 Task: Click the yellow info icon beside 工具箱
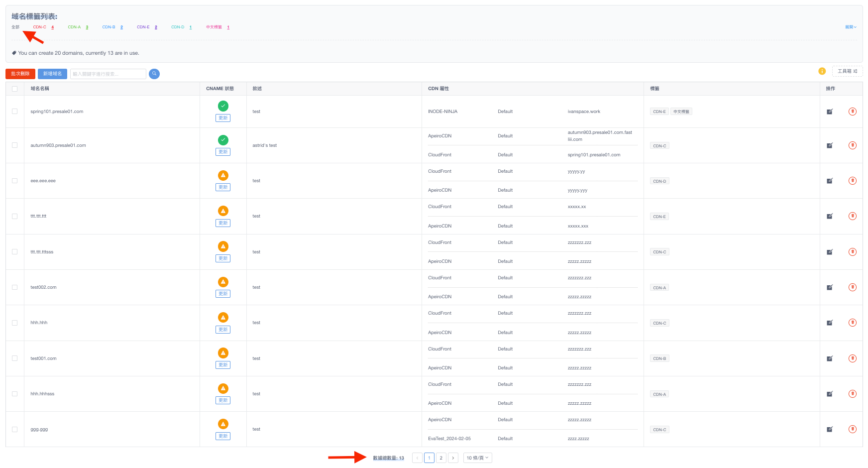coord(822,71)
